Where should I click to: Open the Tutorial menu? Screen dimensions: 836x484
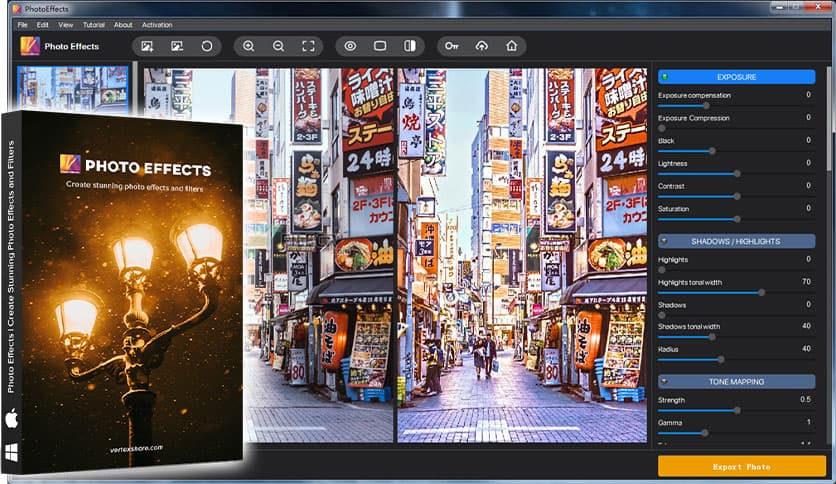click(x=93, y=25)
